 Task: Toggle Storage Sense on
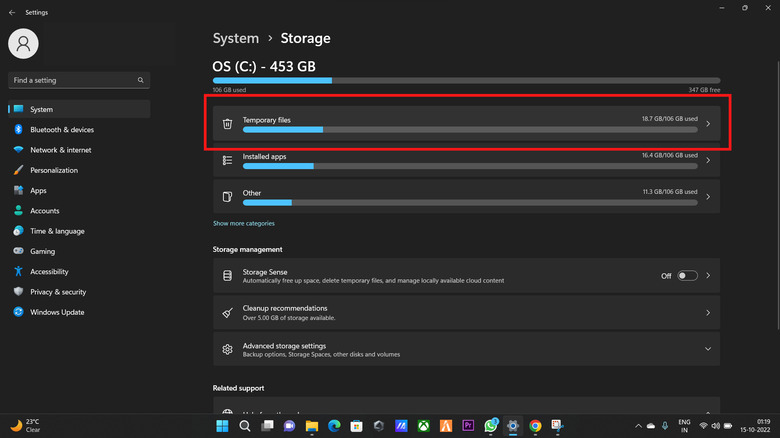pyautogui.click(x=687, y=275)
